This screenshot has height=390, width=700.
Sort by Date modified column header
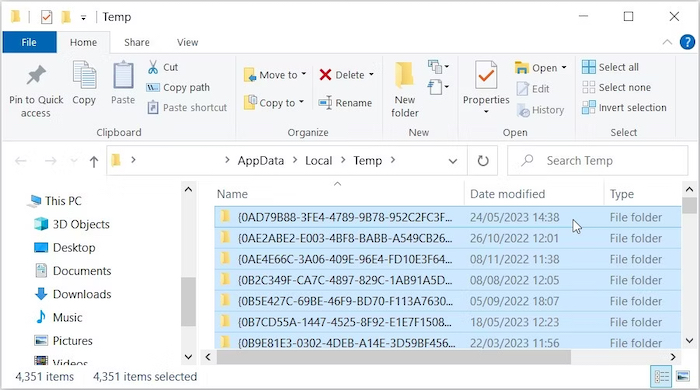tap(534, 194)
